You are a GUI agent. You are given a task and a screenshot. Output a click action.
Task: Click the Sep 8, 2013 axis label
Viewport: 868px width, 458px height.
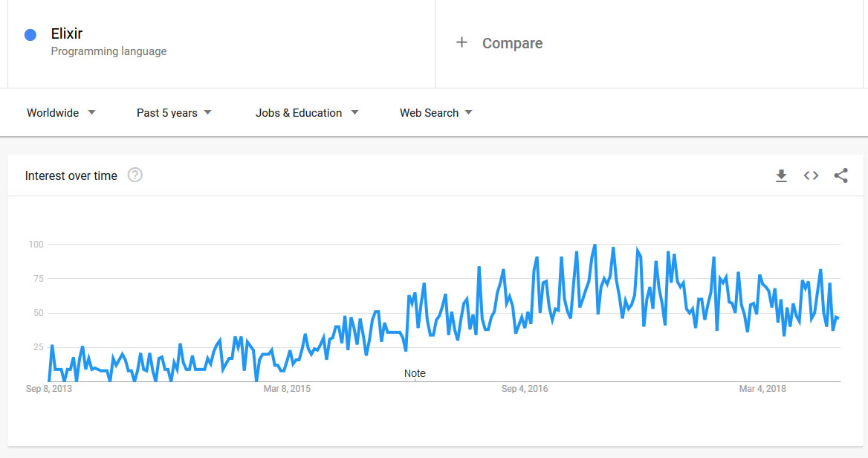pos(49,389)
